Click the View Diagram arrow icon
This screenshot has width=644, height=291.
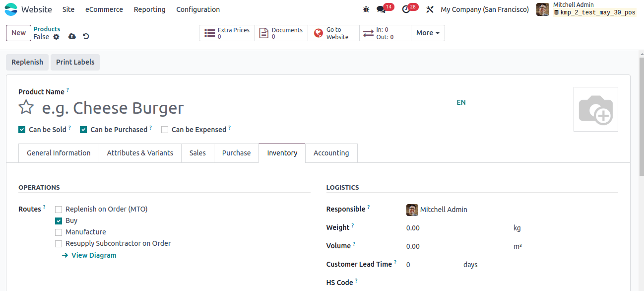64,255
